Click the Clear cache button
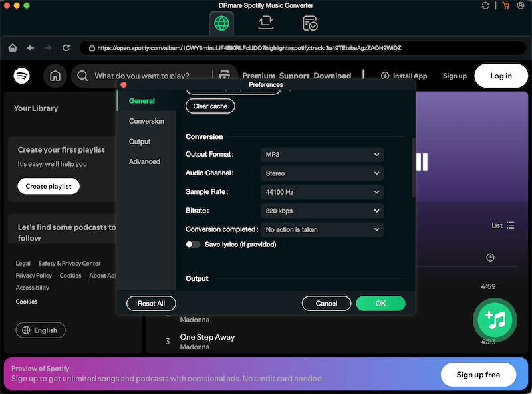The image size is (532, 394). (210, 106)
